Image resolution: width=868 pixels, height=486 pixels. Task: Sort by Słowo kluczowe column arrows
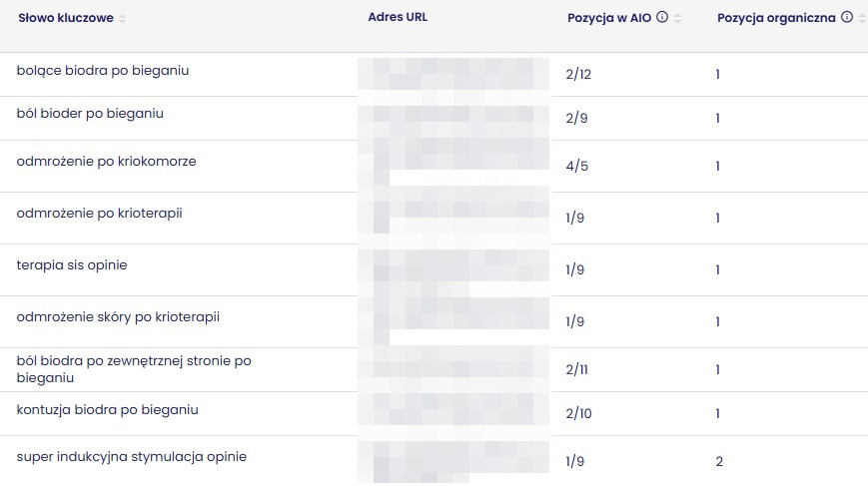122,19
